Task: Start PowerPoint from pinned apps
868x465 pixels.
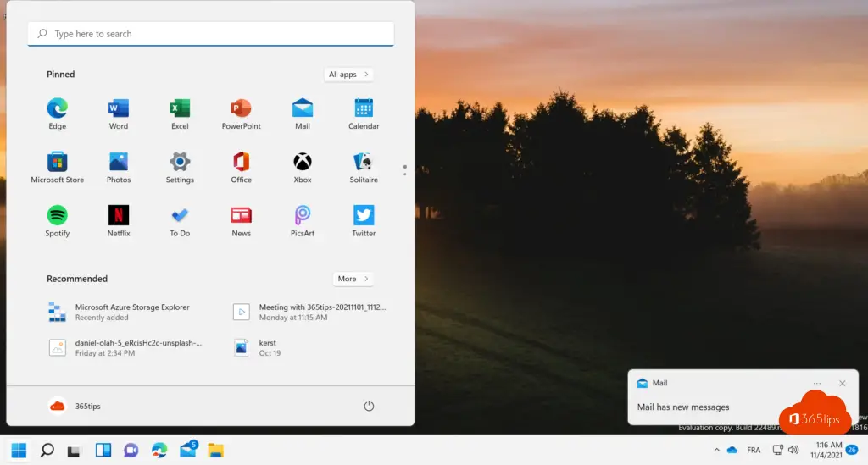Action: click(x=241, y=113)
